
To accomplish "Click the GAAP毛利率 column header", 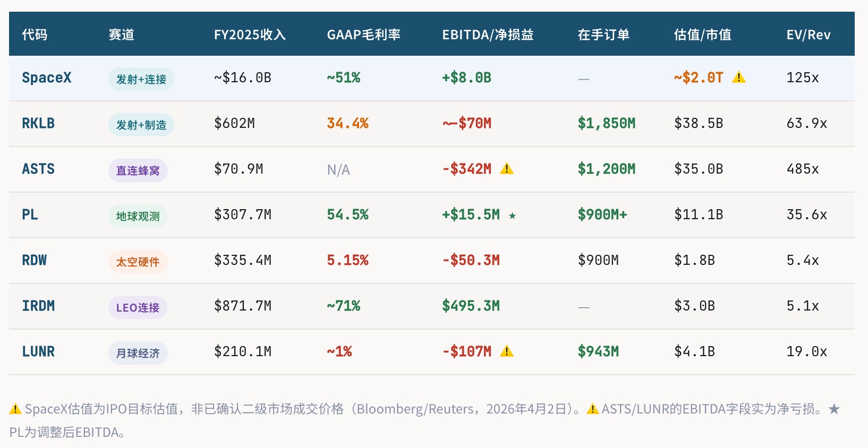I will [364, 35].
